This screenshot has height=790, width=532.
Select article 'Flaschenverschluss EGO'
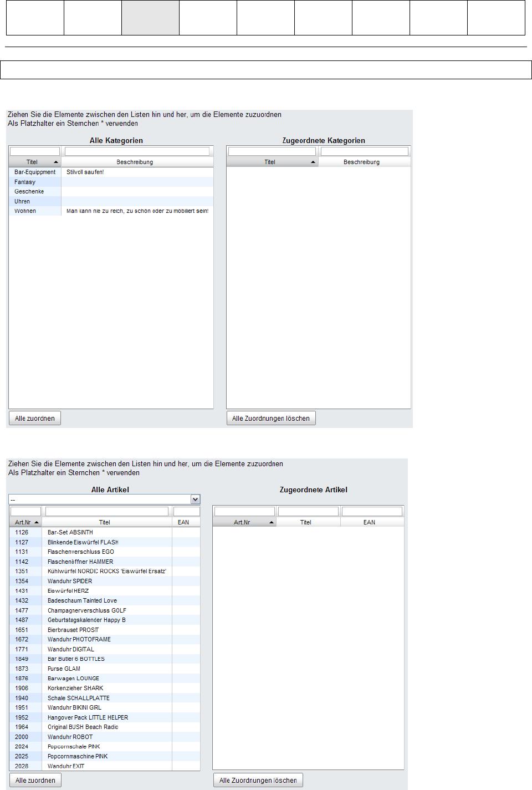tap(105, 552)
